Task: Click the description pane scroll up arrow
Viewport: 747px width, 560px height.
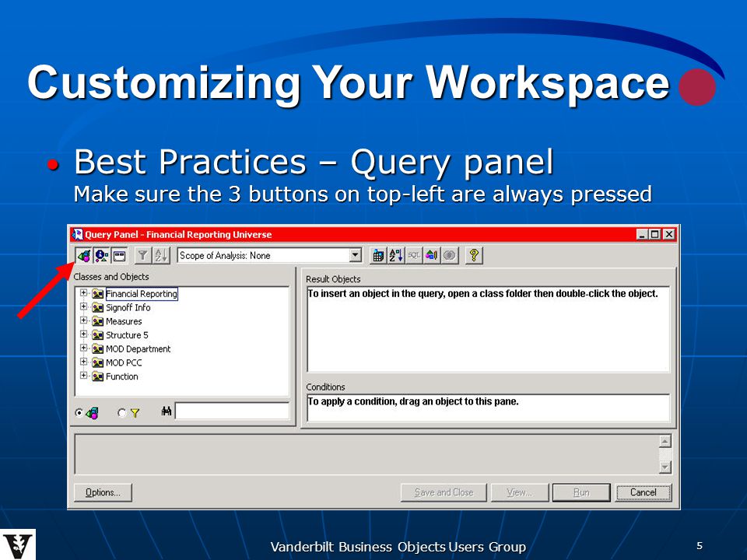Action: [665, 441]
